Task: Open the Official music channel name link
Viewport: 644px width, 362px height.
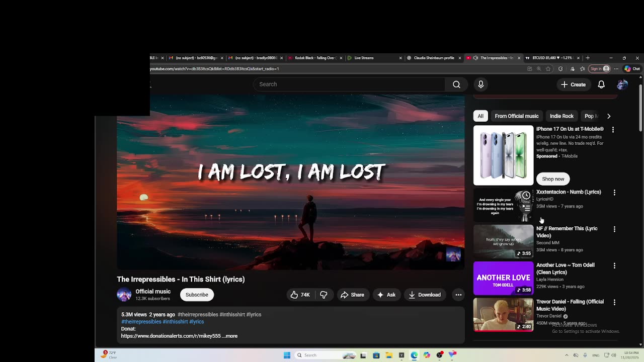Action: point(153,291)
